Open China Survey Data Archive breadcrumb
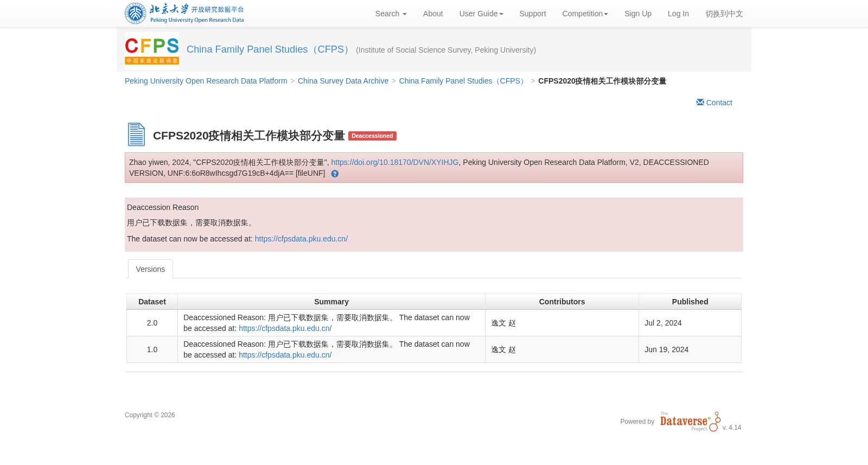Screen dimensions: 868x465 [343, 81]
